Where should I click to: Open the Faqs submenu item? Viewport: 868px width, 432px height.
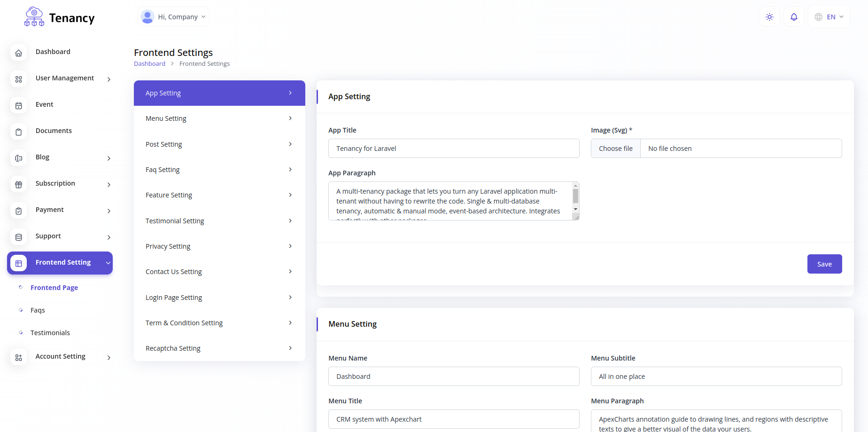pyautogui.click(x=38, y=310)
